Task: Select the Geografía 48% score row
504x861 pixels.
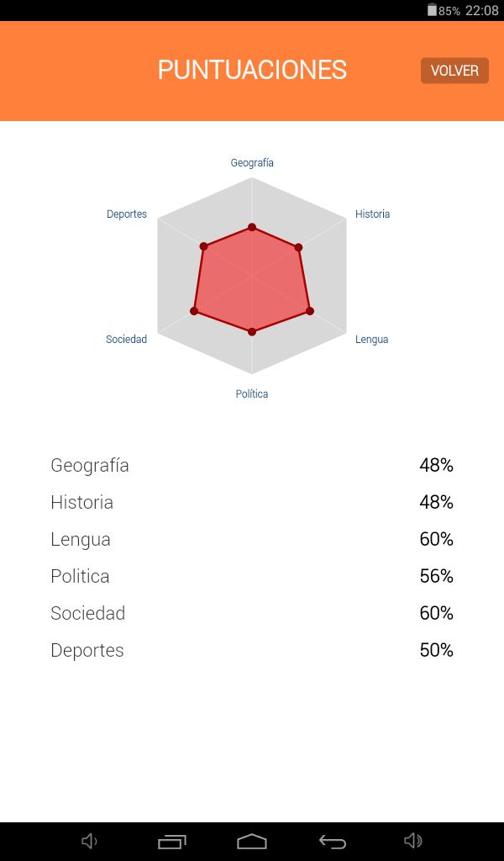Action: [252, 465]
